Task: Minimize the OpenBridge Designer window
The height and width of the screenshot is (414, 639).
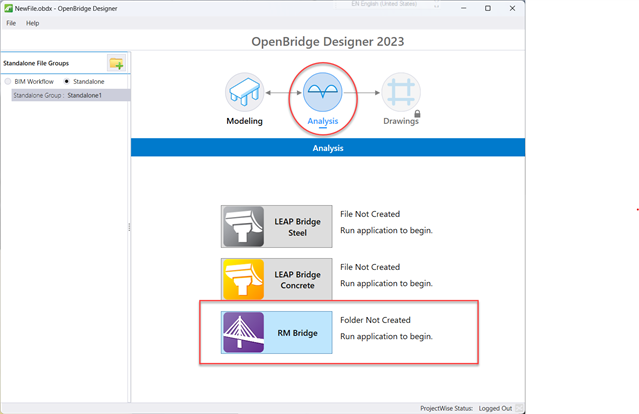Action: (x=463, y=8)
